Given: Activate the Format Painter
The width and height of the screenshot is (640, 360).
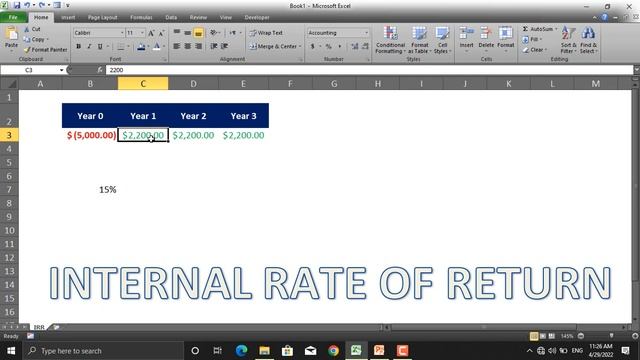Looking at the screenshot, I should pyautogui.click(x=45, y=50).
